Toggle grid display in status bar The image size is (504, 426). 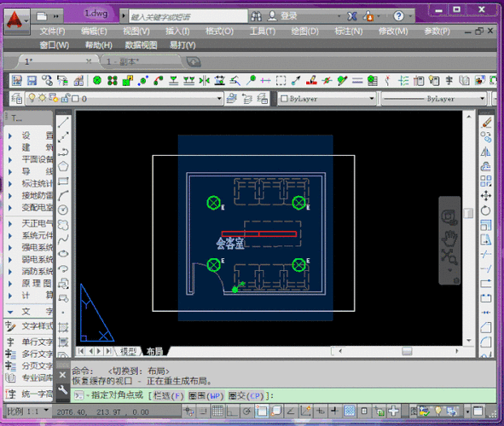pos(217,411)
